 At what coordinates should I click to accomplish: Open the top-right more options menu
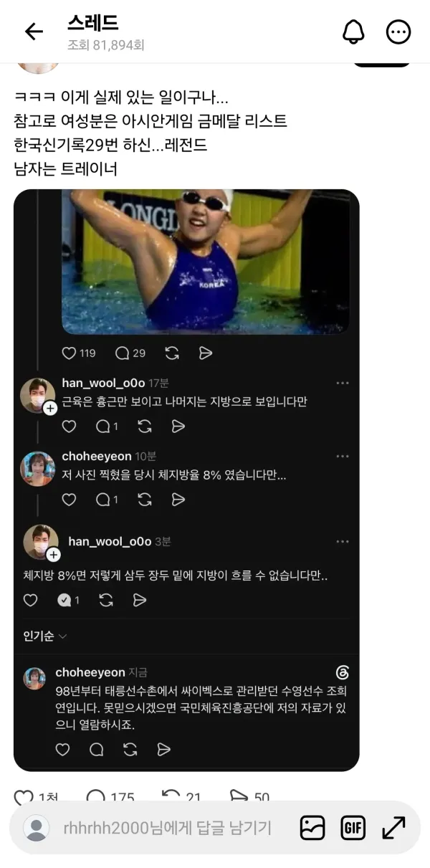pyautogui.click(x=398, y=32)
